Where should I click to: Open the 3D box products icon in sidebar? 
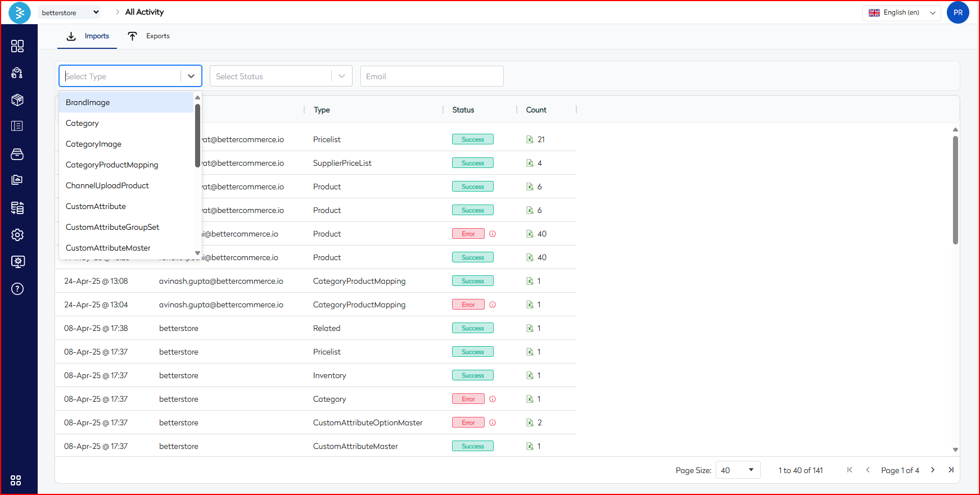(17, 100)
